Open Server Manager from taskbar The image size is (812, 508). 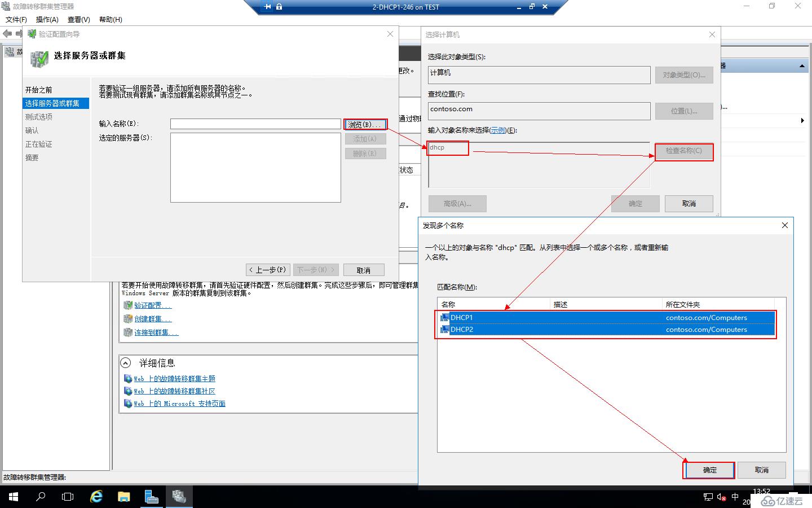(151, 497)
